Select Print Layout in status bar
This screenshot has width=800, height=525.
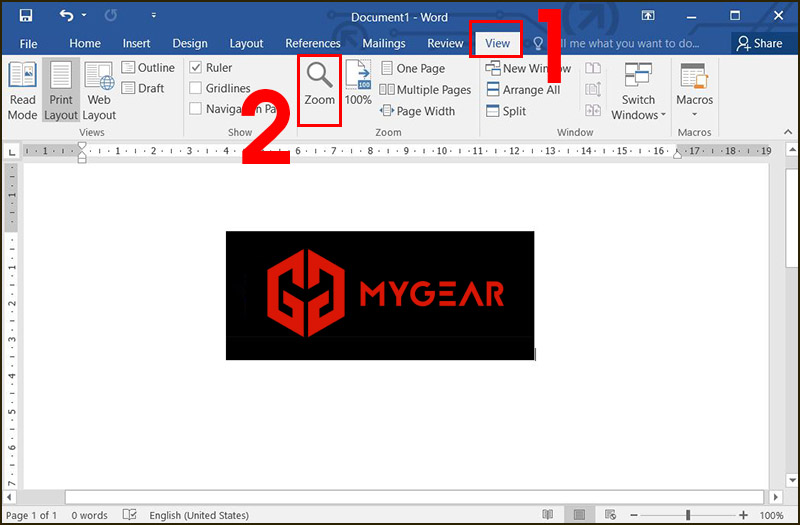(579, 515)
